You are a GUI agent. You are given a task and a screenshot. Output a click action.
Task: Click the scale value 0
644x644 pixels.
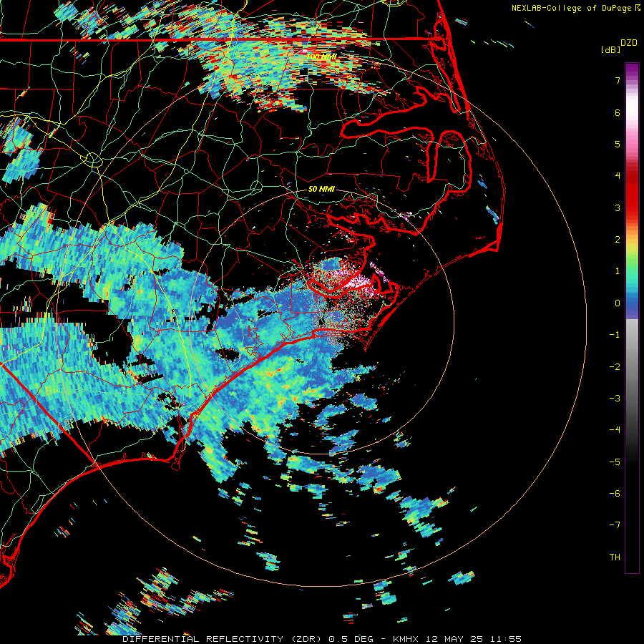click(x=618, y=303)
